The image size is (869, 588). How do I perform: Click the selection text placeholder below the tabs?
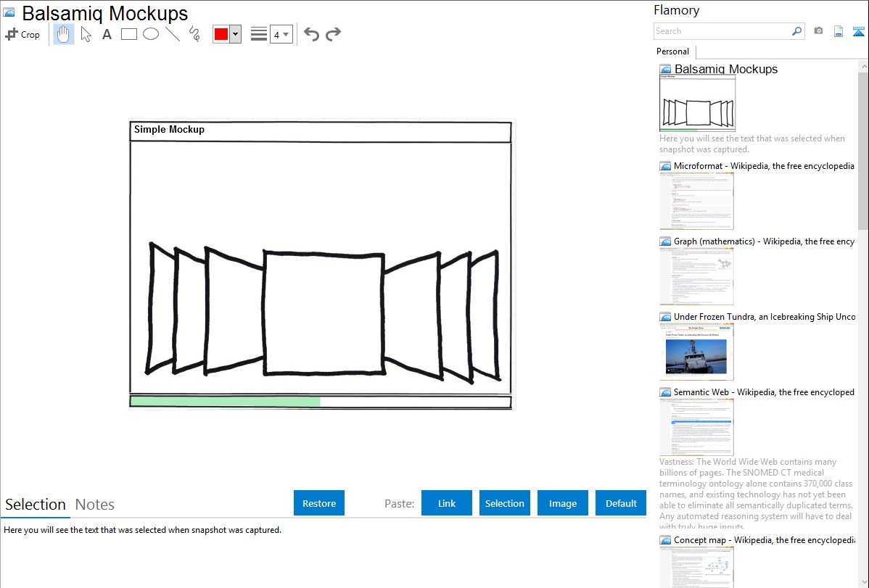click(x=142, y=530)
